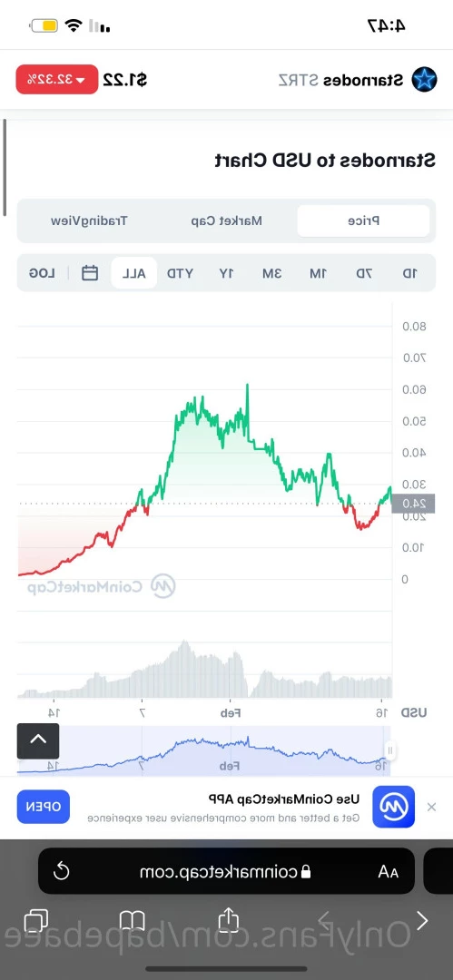
Task: Open the AA reader text options
Action: [388, 871]
